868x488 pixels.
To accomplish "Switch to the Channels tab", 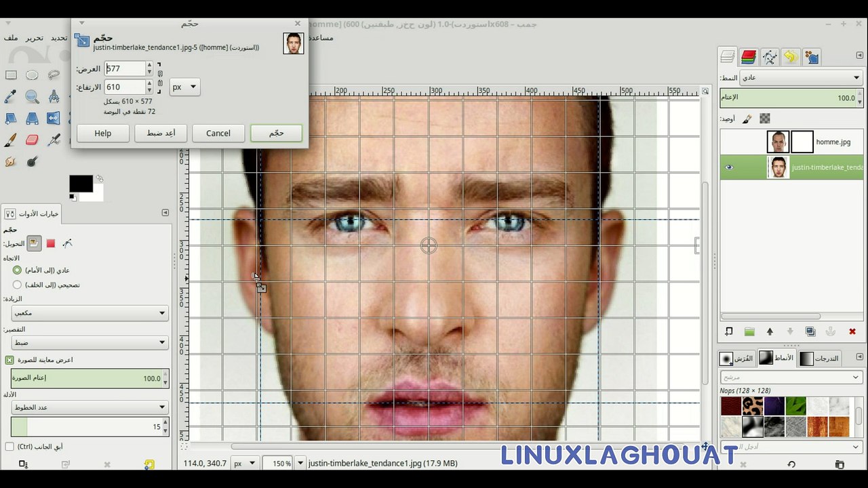I will point(749,57).
